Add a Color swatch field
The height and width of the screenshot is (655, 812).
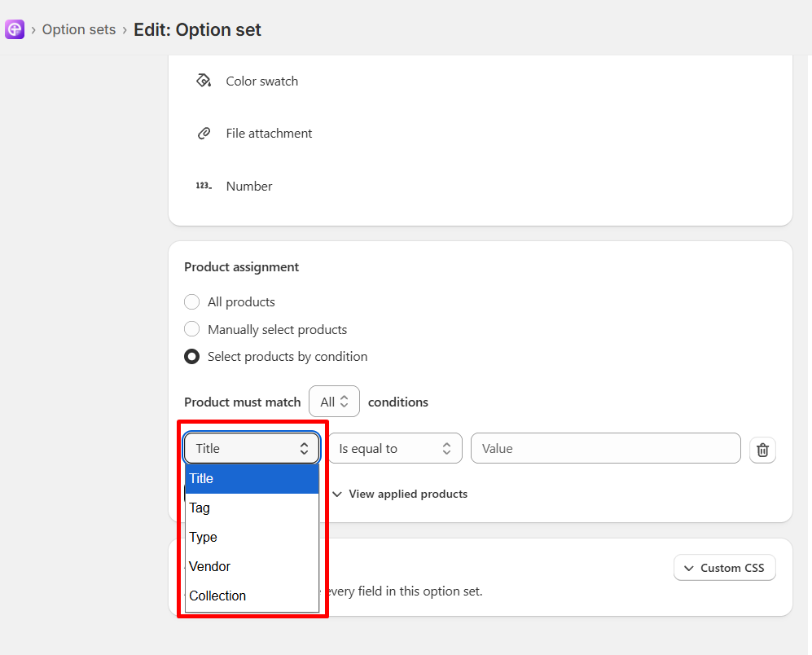[x=261, y=81]
